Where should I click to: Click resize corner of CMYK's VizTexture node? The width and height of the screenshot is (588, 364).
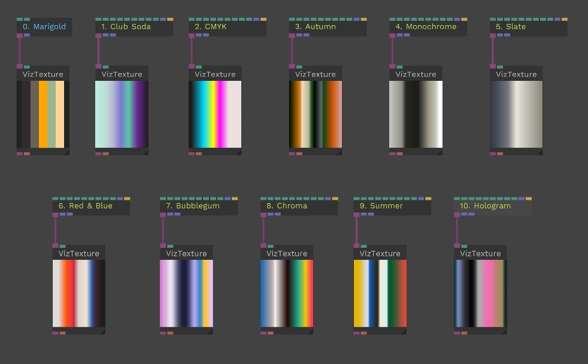pyautogui.click(x=238, y=152)
